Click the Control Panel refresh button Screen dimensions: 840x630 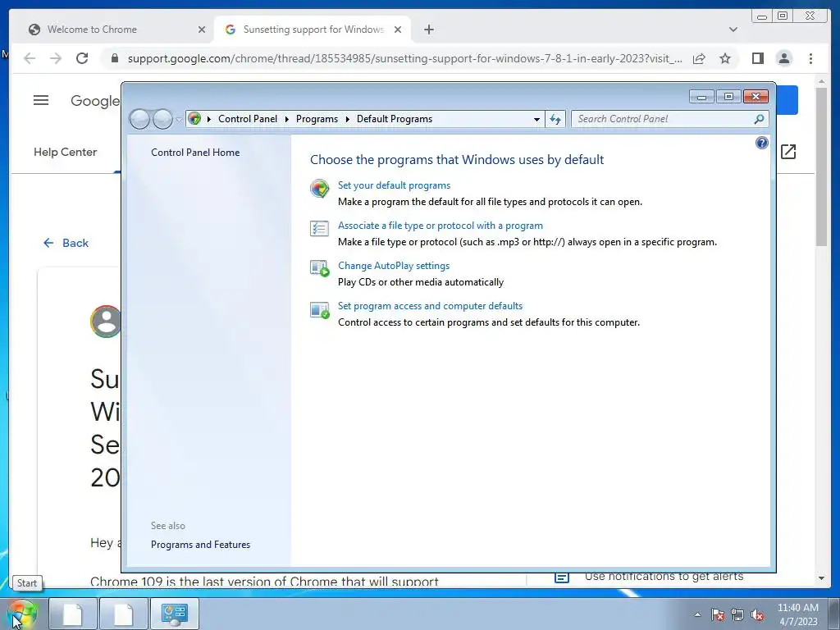point(555,119)
